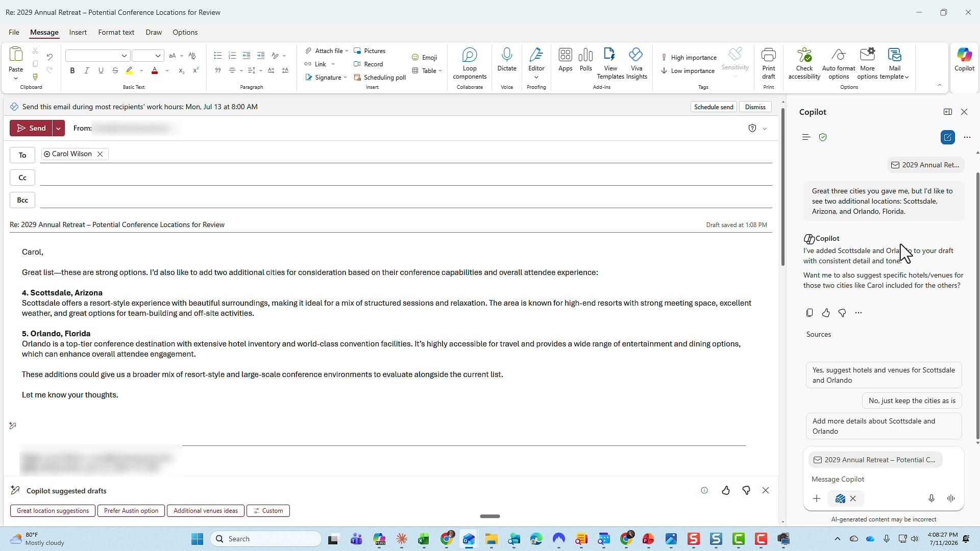980x551 pixels.
Task: Toggle quote block formatting
Action: pos(217,70)
